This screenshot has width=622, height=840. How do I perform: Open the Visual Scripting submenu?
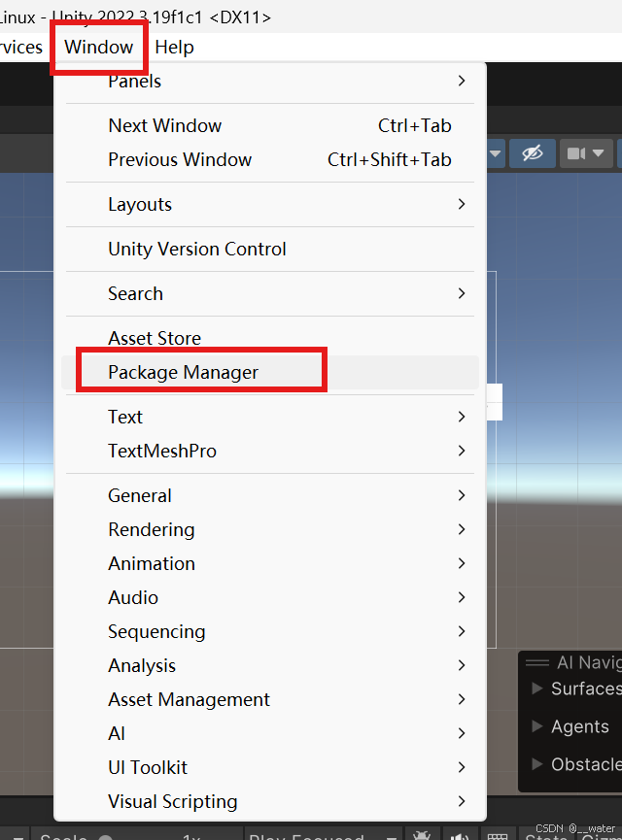270,802
